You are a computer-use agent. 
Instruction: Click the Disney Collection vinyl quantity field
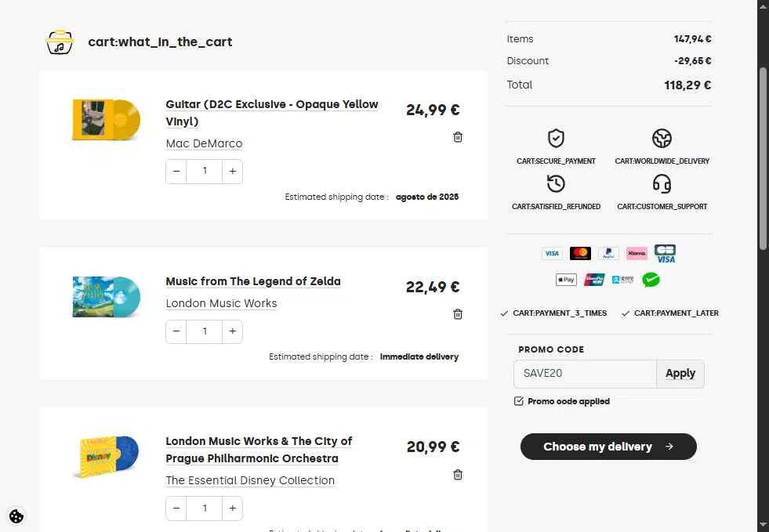[205, 508]
